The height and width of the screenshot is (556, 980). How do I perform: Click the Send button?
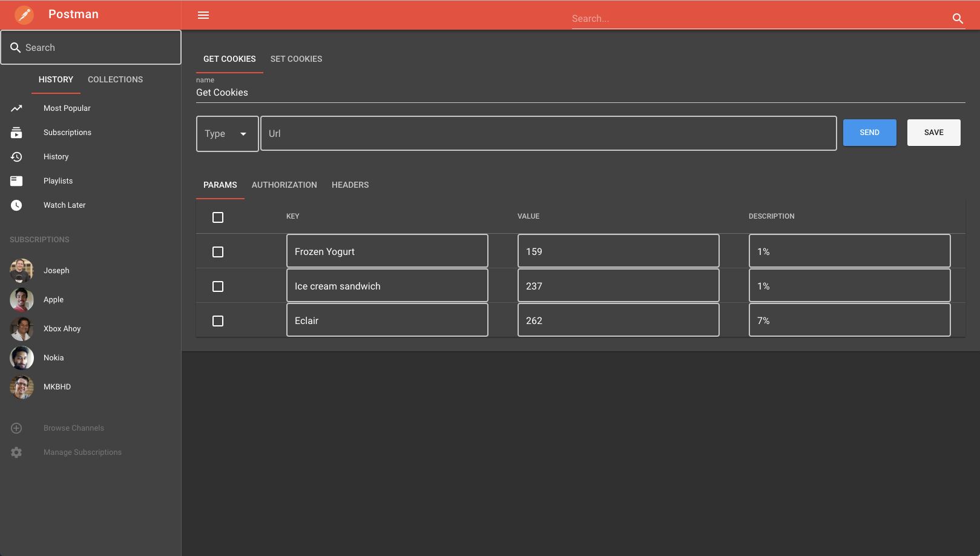point(869,133)
